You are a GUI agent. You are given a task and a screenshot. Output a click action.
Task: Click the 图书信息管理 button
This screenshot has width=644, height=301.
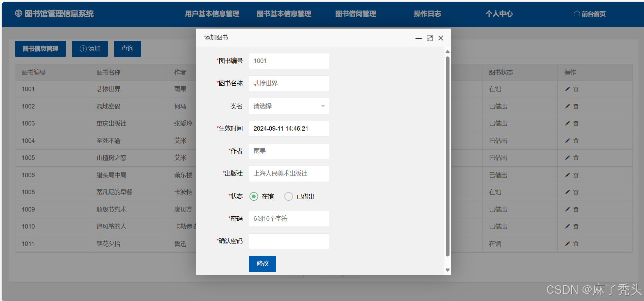[40, 49]
